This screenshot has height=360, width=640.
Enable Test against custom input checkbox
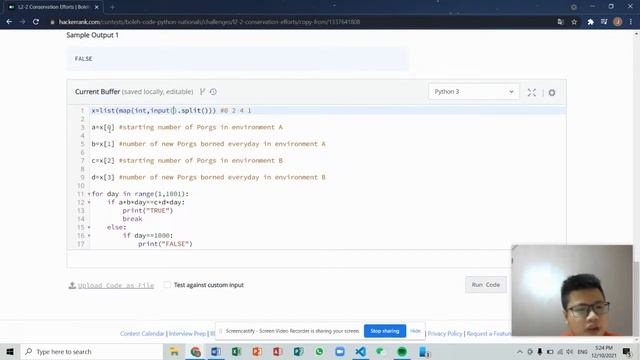167,284
